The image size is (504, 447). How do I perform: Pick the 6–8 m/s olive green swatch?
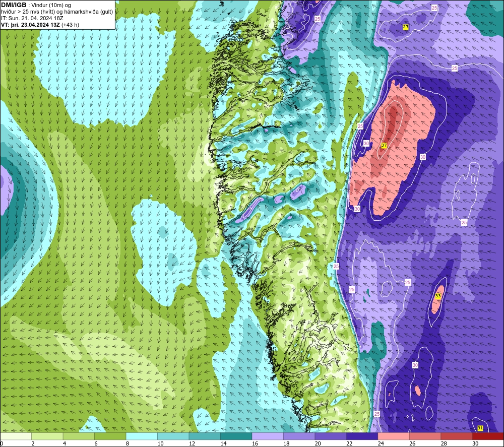[110, 436]
